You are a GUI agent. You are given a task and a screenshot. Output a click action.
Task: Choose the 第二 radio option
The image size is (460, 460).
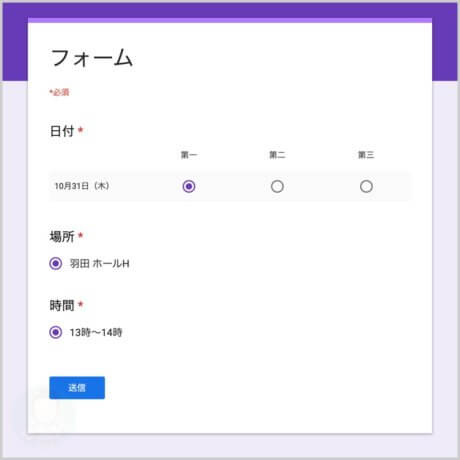[x=277, y=186]
